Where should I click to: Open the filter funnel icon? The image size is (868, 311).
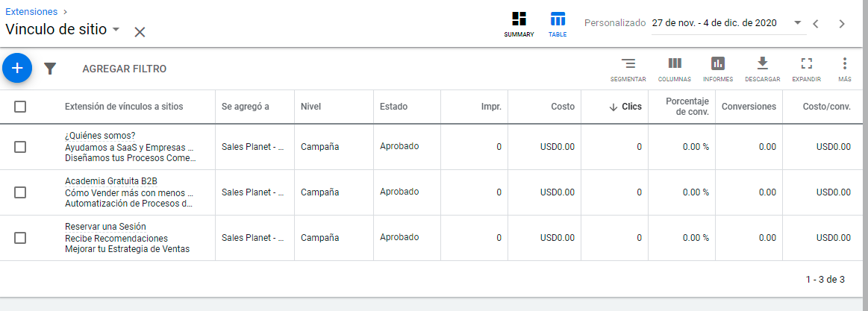[x=50, y=69]
